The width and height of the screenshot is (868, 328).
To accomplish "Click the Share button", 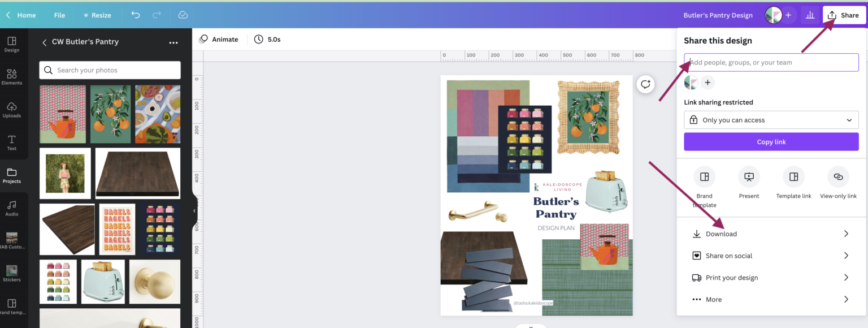I will click(x=844, y=15).
